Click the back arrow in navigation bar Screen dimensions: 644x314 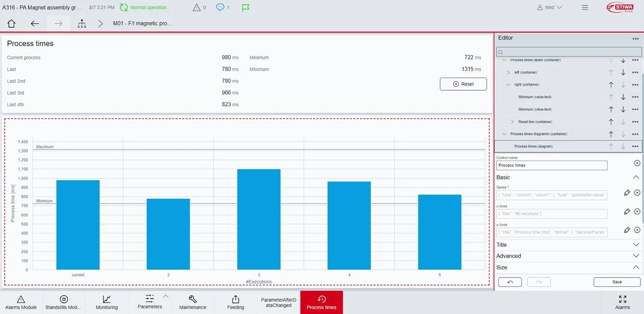coord(34,23)
